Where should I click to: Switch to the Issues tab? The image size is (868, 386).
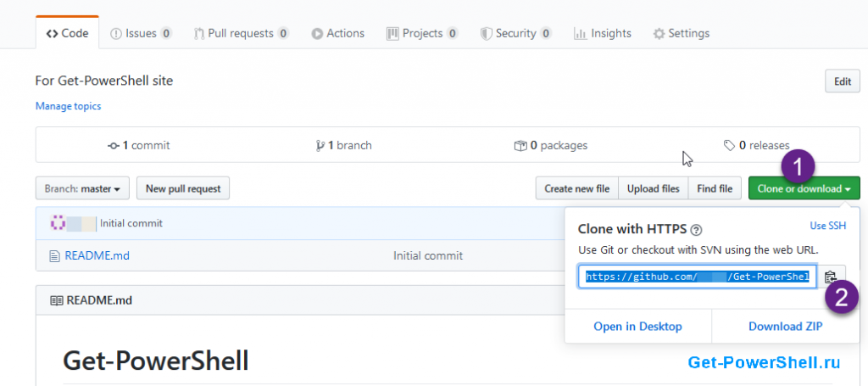click(x=141, y=33)
